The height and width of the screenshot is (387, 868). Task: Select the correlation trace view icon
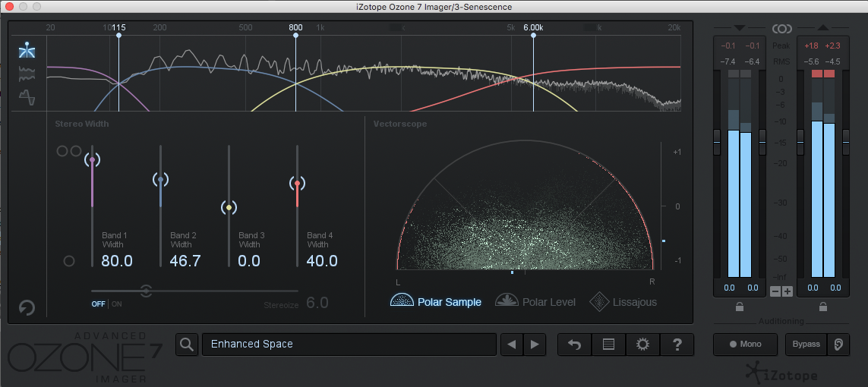(x=27, y=97)
